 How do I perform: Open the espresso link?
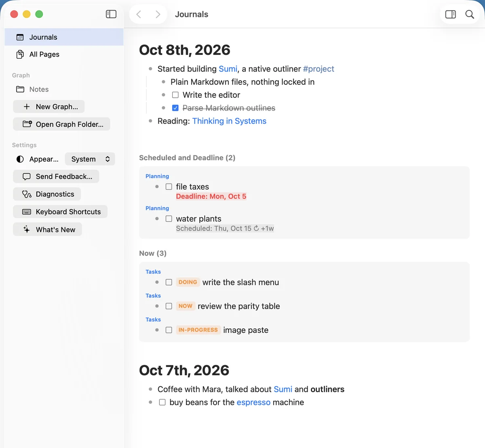pos(253,402)
